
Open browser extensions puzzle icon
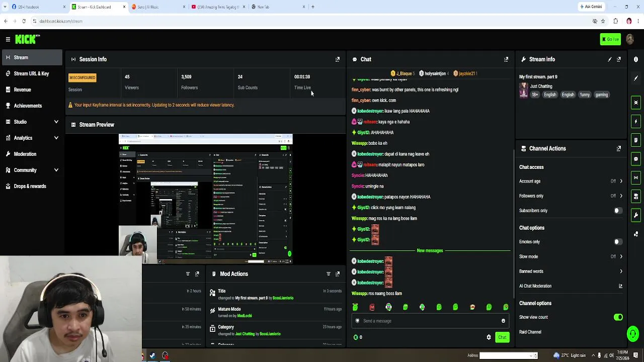616,21
